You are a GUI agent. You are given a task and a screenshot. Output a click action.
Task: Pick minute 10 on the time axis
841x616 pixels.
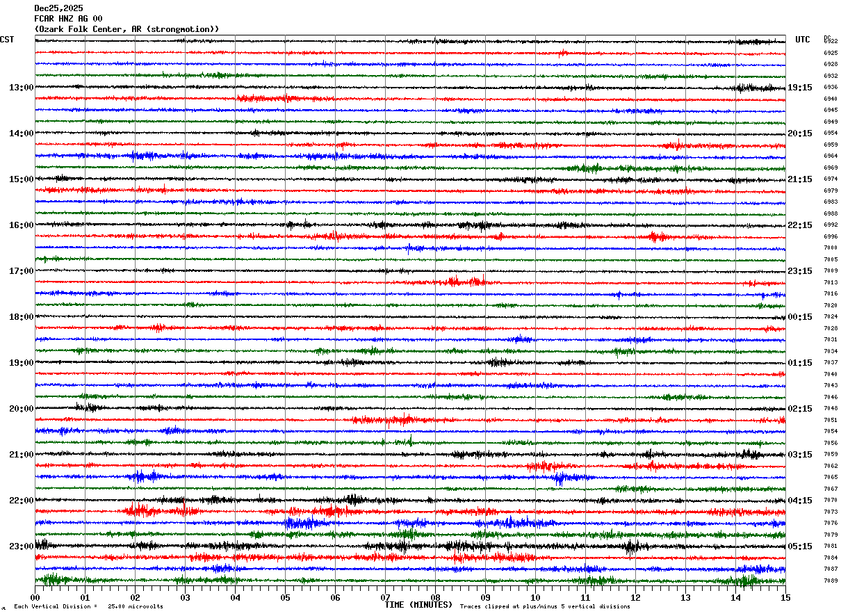point(535,597)
